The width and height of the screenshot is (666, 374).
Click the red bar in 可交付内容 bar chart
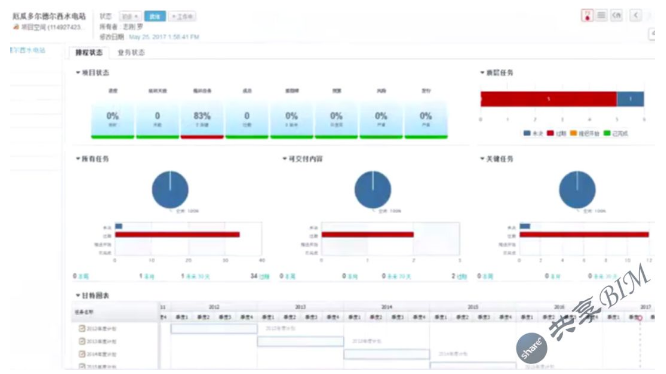[367, 235]
